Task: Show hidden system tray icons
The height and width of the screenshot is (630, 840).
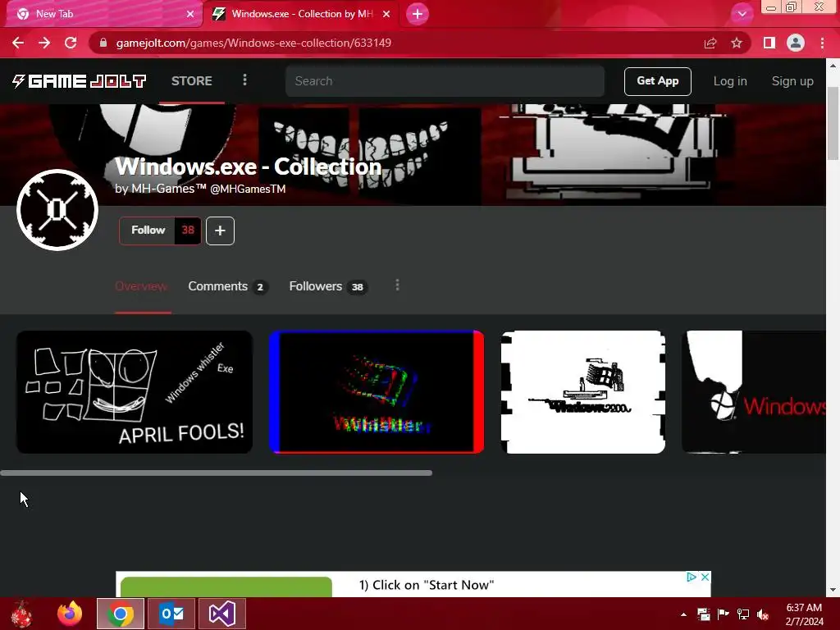Action: click(683, 614)
